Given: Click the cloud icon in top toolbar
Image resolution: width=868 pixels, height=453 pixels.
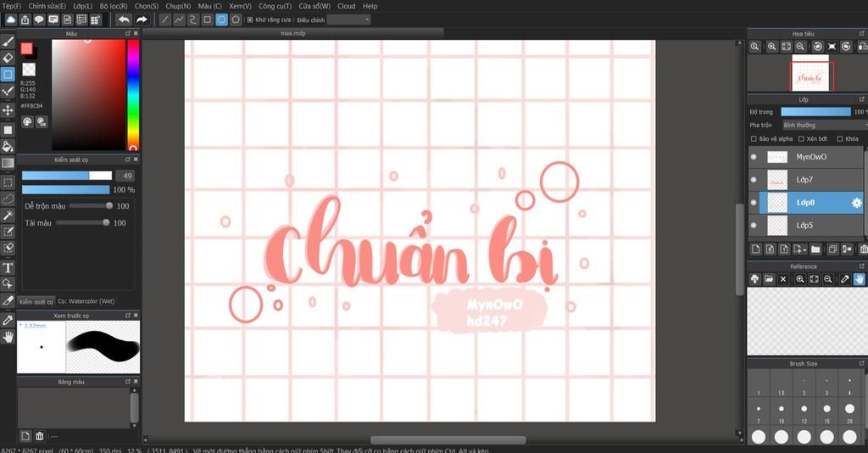Looking at the screenshot, I should tap(10, 20).
